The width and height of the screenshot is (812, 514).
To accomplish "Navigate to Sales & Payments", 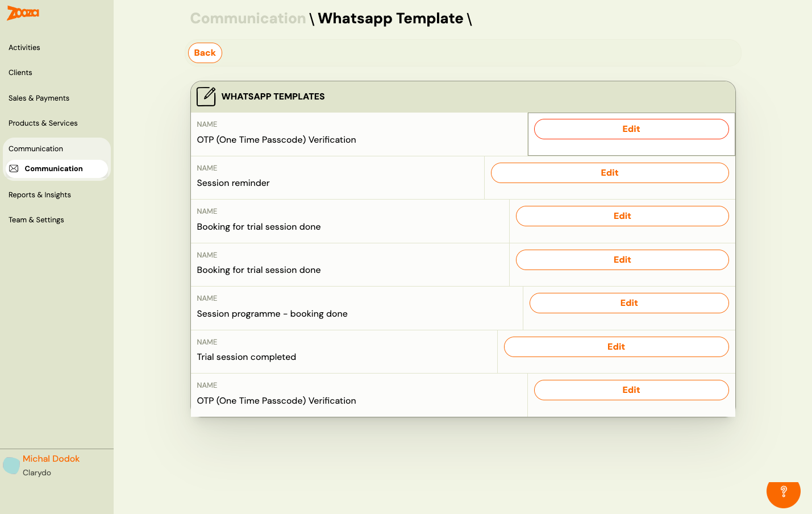I will (39, 98).
